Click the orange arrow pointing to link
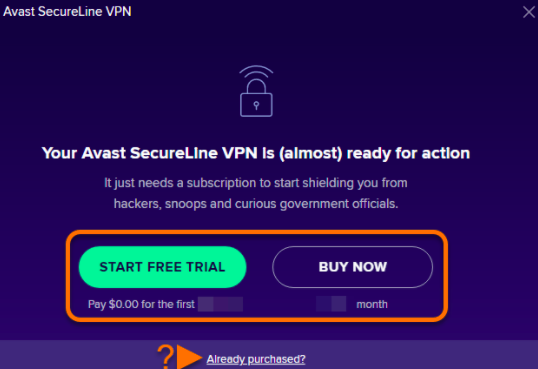 [x=189, y=357]
